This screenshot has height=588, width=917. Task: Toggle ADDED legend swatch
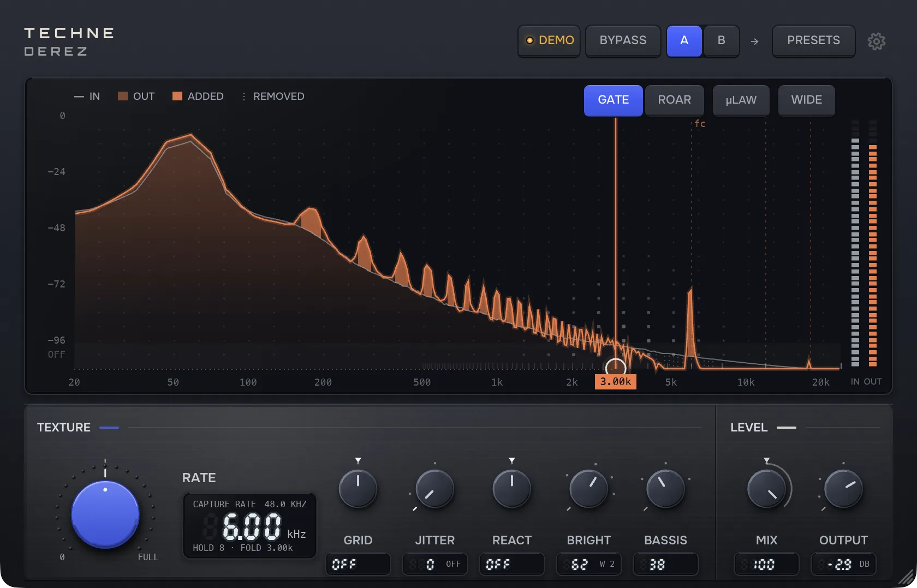pyautogui.click(x=198, y=97)
